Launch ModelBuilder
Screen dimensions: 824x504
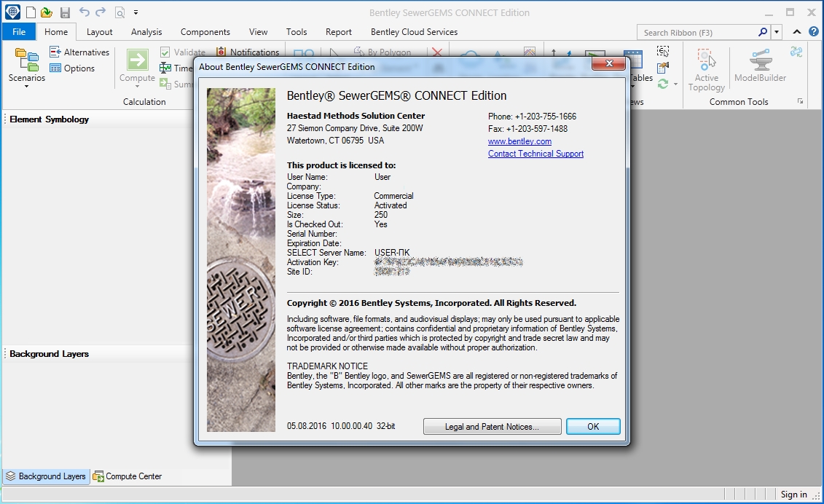760,66
